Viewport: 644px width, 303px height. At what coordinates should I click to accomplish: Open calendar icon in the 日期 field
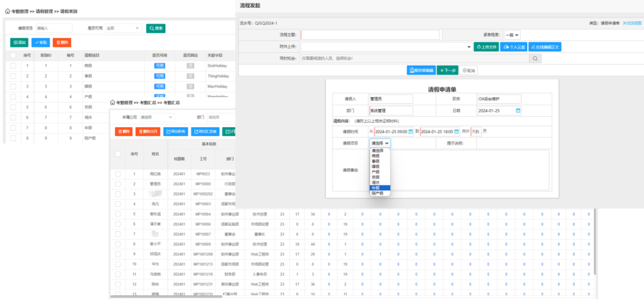tap(518, 110)
